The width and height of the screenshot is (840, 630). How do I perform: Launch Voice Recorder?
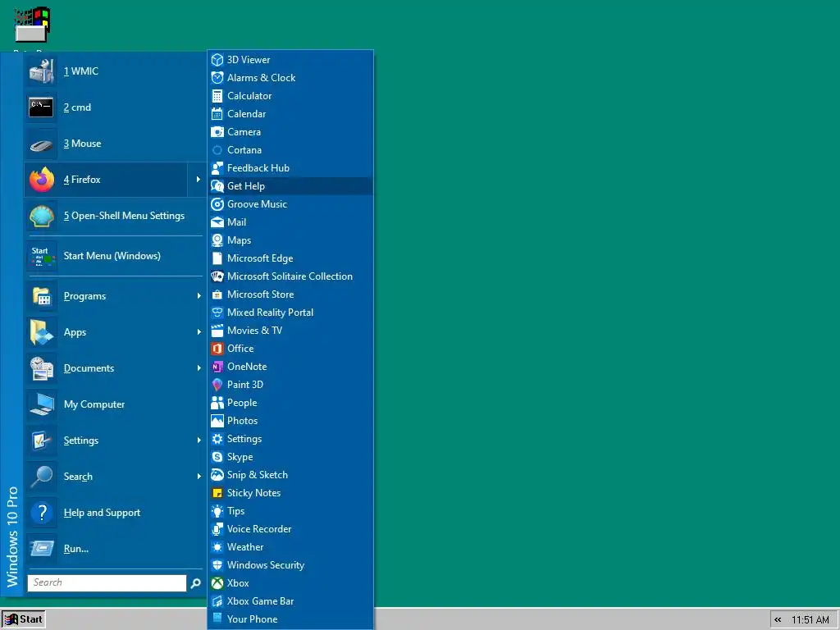click(x=290, y=529)
